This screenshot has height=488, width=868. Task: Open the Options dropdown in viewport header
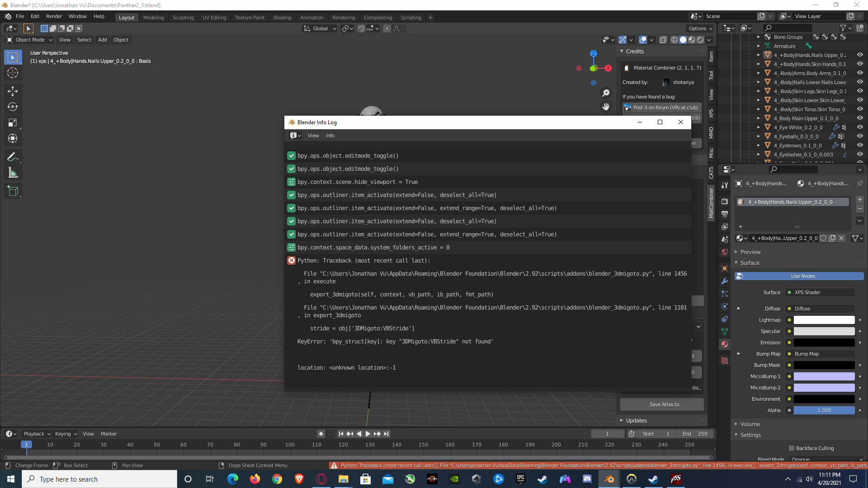(700, 28)
